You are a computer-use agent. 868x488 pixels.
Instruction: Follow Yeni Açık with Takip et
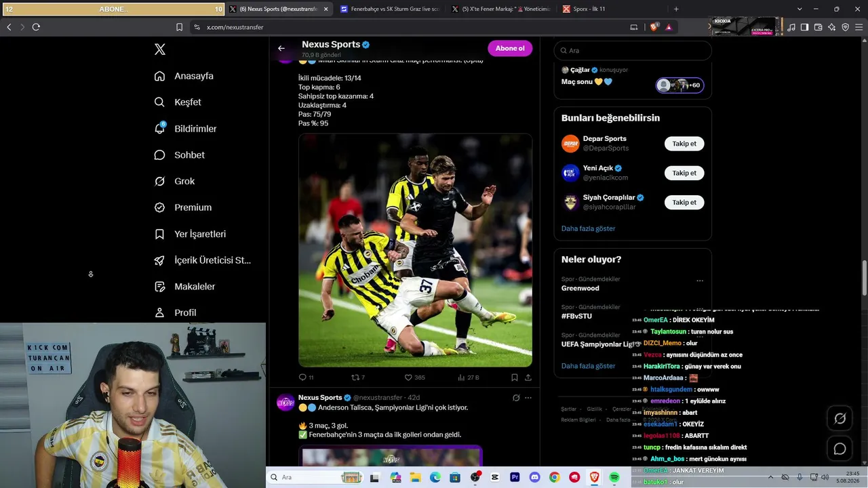(684, 173)
